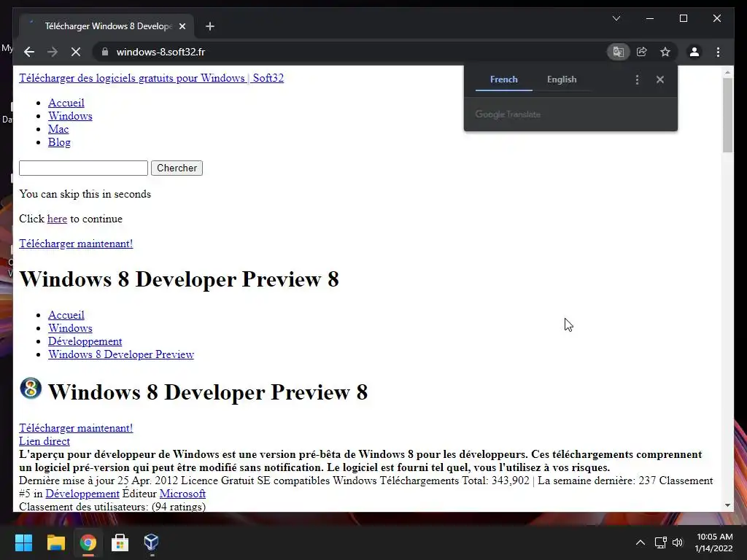Open Windows 8 Developer Preview breadcrumb link

(x=121, y=355)
